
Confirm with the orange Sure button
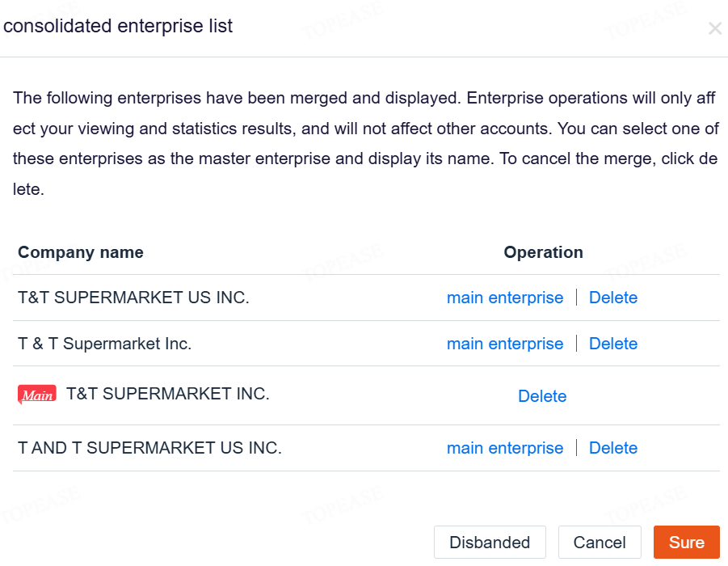tap(686, 543)
